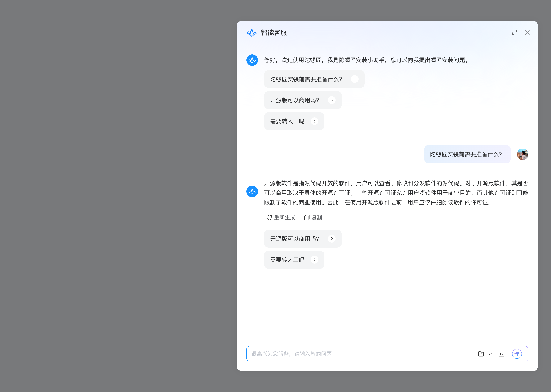Click the 智能客服 title text

coord(274,33)
